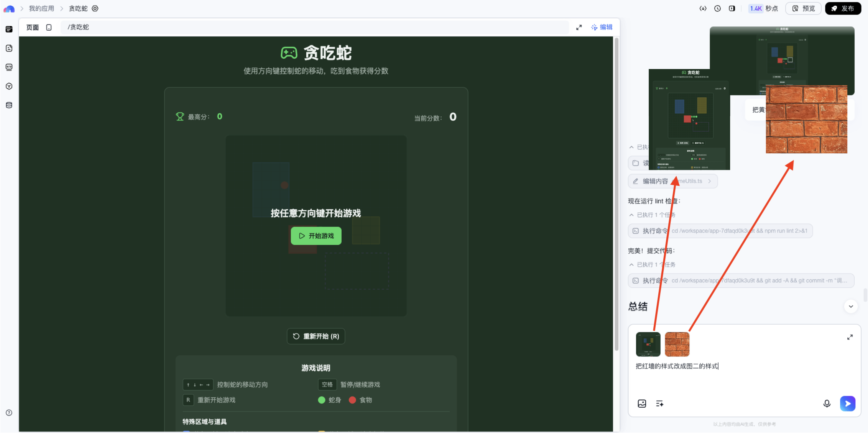Click the 预览 preview button
The image size is (868, 433).
tap(803, 8)
